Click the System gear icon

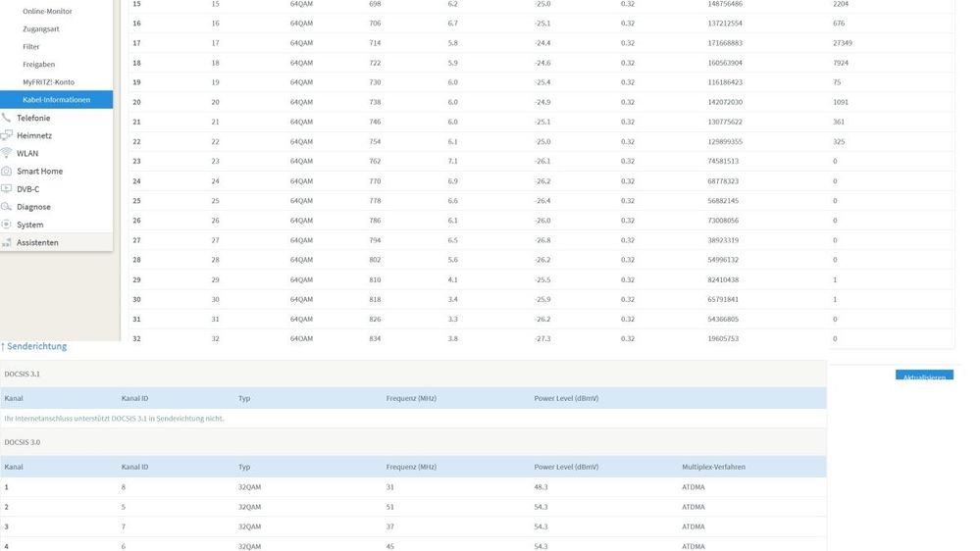coord(6,225)
